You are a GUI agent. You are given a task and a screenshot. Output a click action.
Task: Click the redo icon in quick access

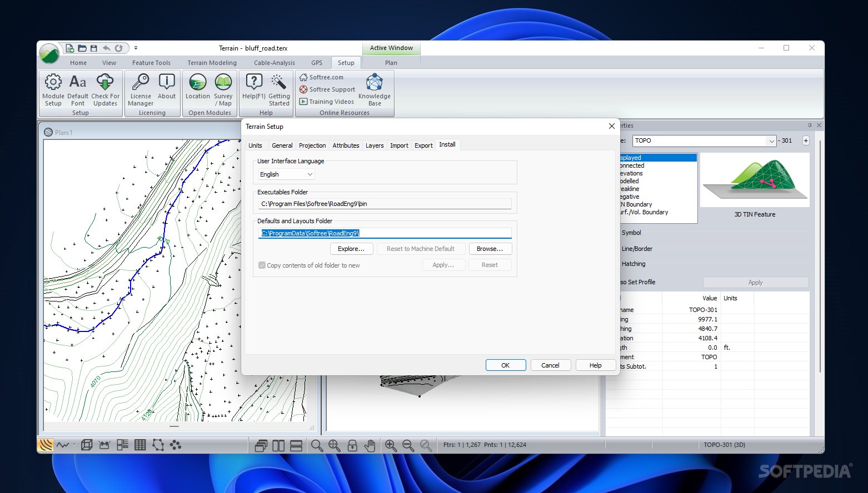click(118, 48)
